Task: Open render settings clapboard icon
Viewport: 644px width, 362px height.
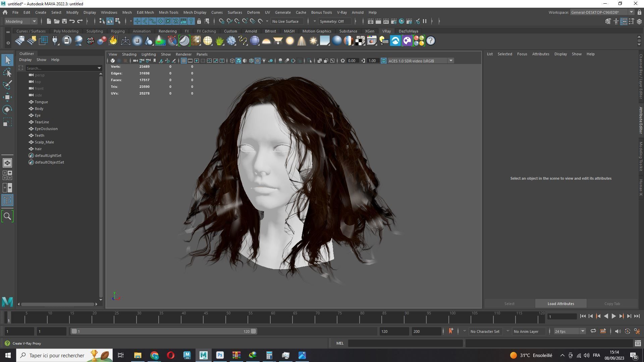Action: click(393, 21)
